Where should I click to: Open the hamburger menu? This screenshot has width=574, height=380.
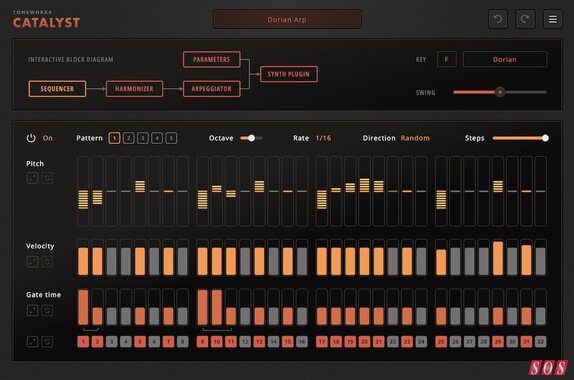tap(553, 19)
